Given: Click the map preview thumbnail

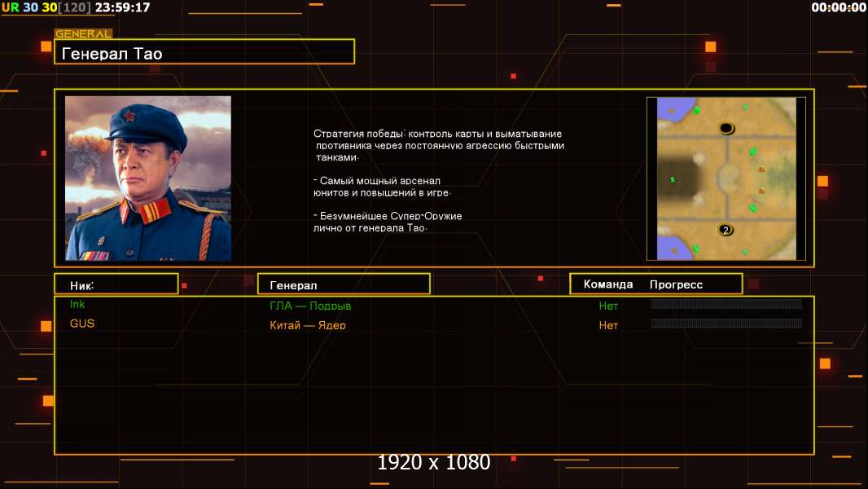Looking at the screenshot, I should tap(726, 178).
